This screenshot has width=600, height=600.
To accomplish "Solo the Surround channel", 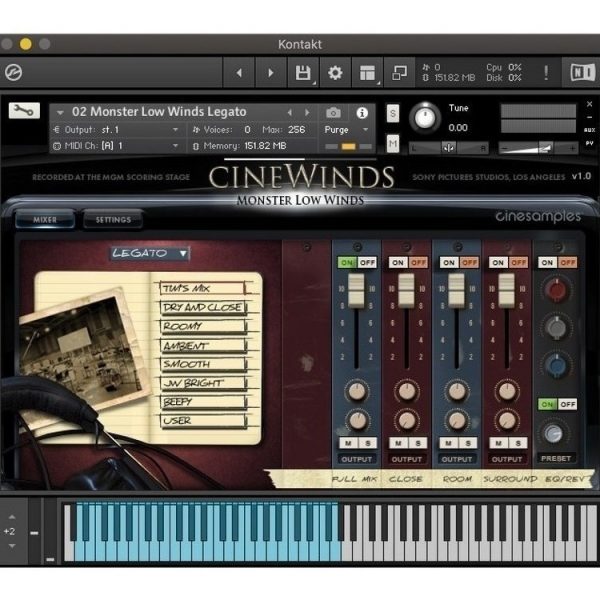I will coord(518,443).
